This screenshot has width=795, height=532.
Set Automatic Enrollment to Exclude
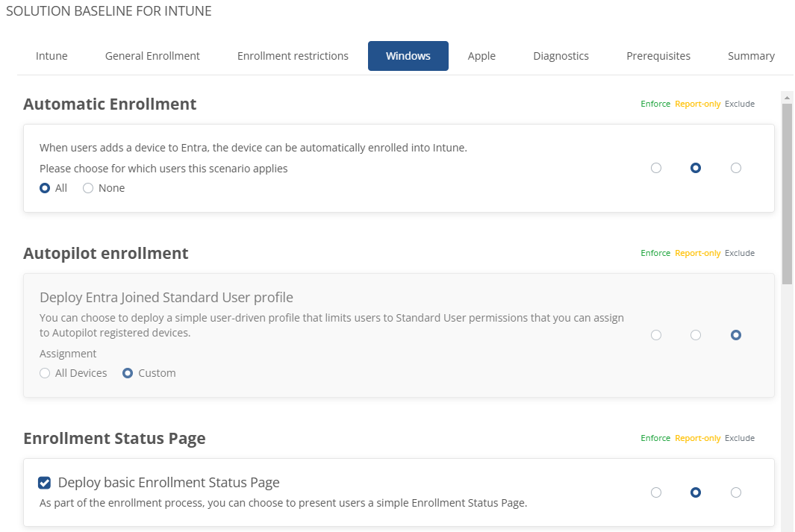pos(736,168)
